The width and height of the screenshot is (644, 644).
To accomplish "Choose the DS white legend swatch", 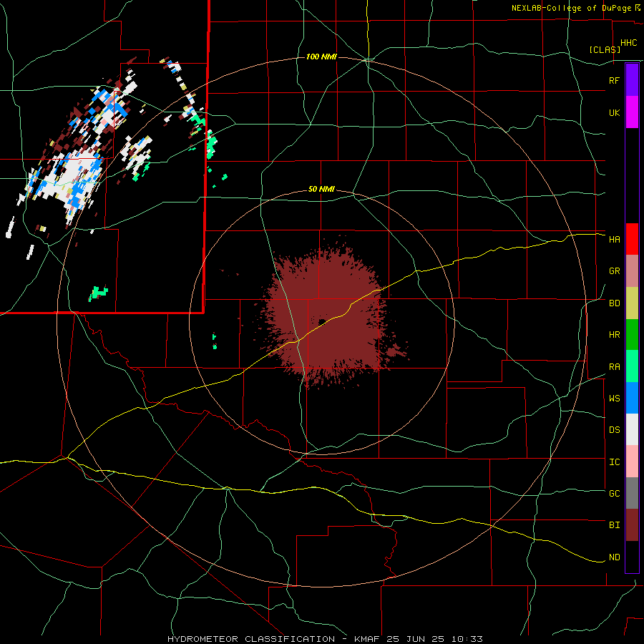I will pos(632,429).
